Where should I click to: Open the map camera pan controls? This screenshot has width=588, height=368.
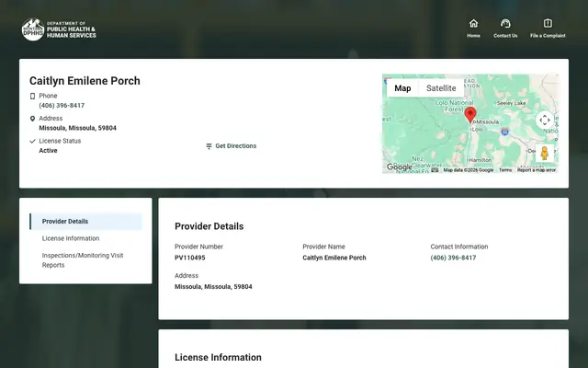545,121
